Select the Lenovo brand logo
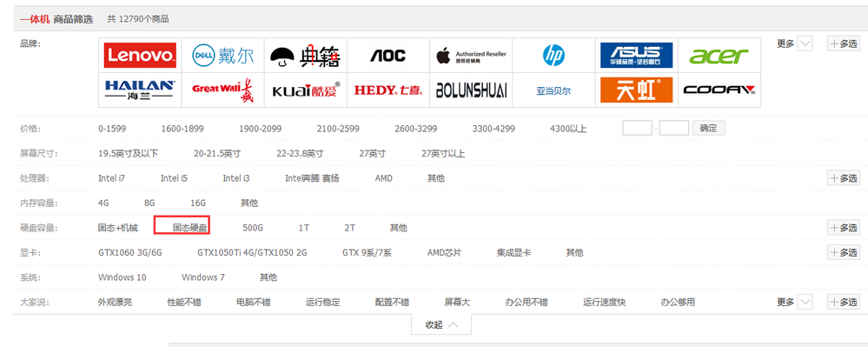Screen dimensions: 868x347 (x=140, y=56)
